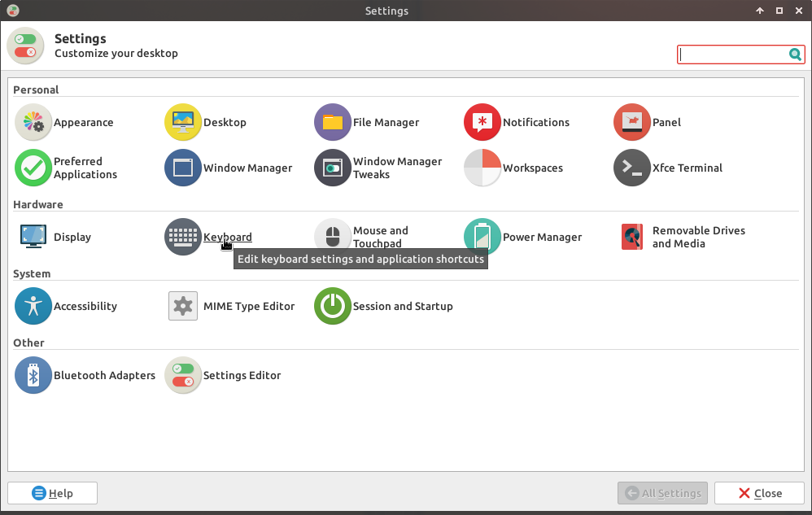Open the Window Manager icon

pyautogui.click(x=183, y=168)
